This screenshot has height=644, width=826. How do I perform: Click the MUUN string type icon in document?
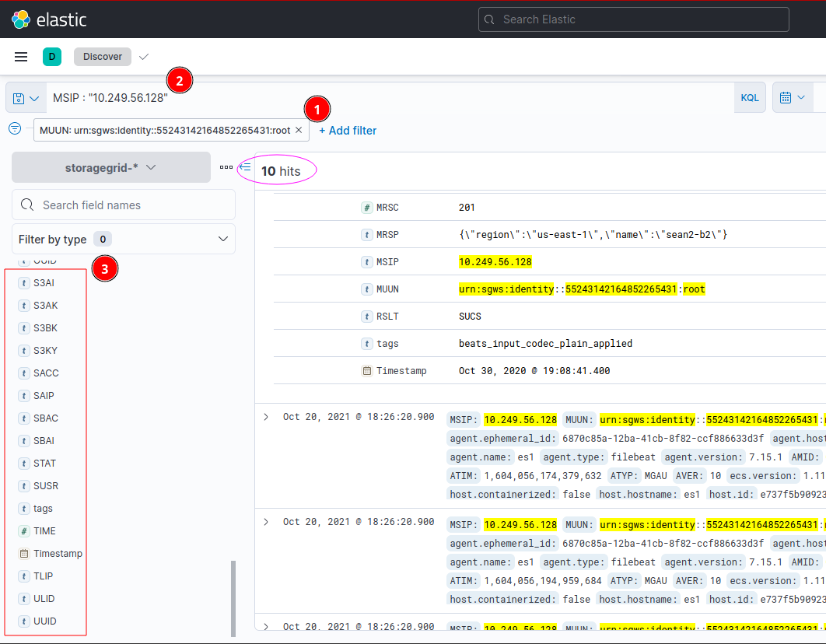pos(366,289)
